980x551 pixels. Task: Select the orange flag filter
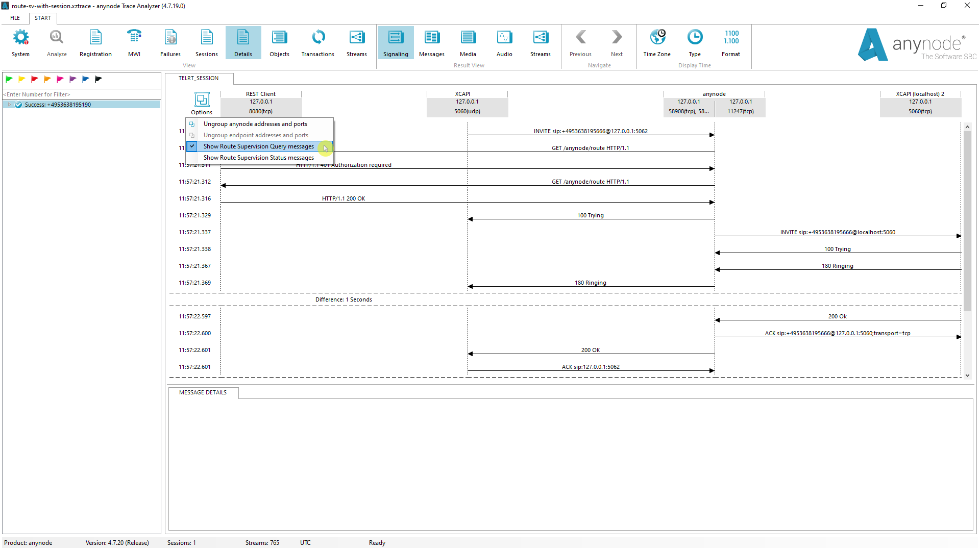tap(47, 79)
